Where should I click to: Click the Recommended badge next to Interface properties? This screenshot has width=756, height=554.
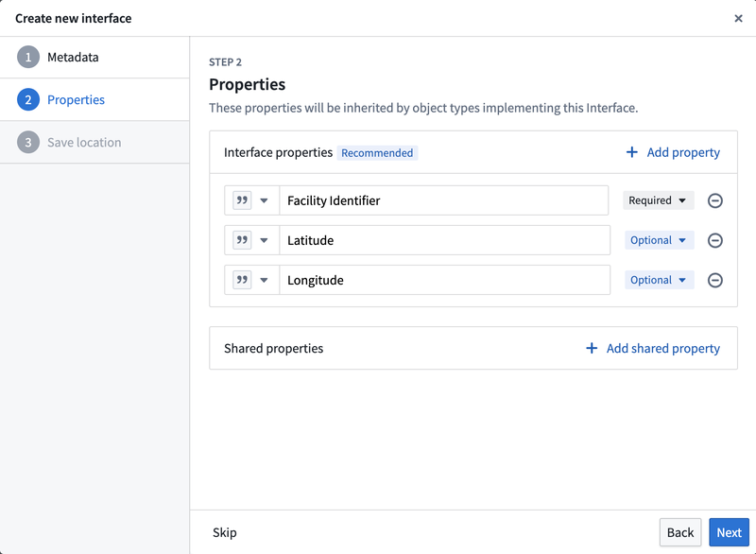pyautogui.click(x=377, y=151)
